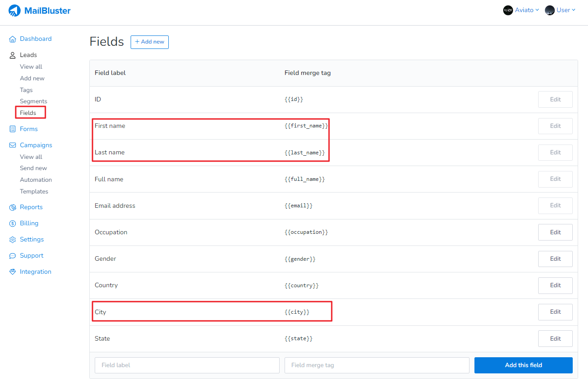Image resolution: width=588 pixels, height=390 pixels.
Task: Click the Billing dollar icon
Action: pyautogui.click(x=13, y=223)
